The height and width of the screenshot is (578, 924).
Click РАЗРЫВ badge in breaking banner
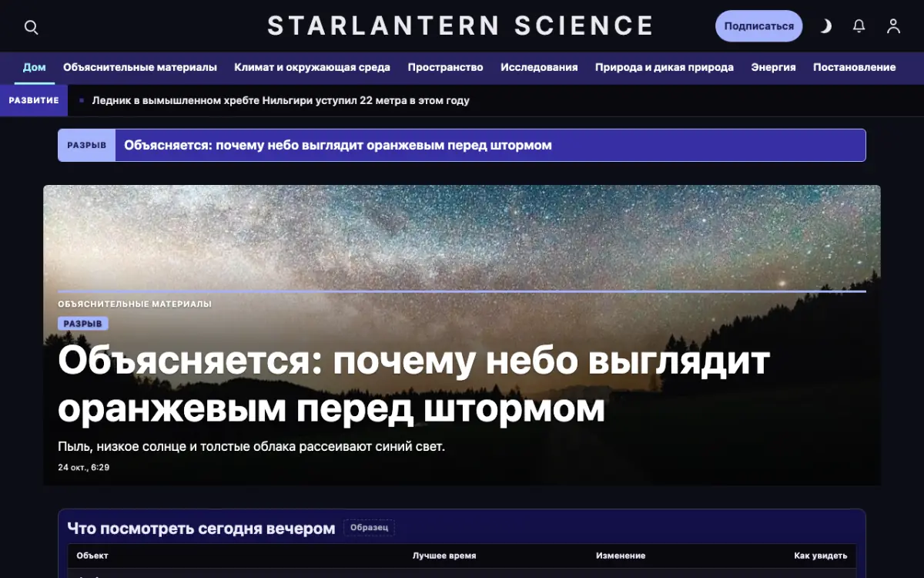pyautogui.click(x=87, y=145)
